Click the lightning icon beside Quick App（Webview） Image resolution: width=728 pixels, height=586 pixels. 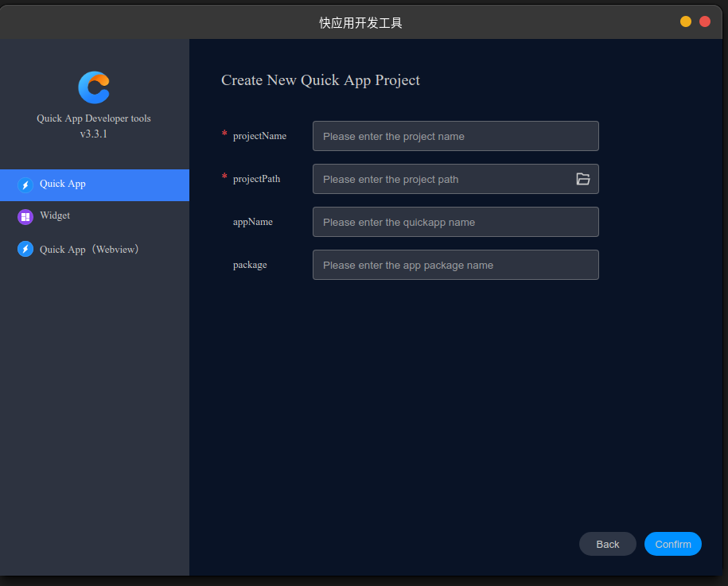[x=25, y=250]
